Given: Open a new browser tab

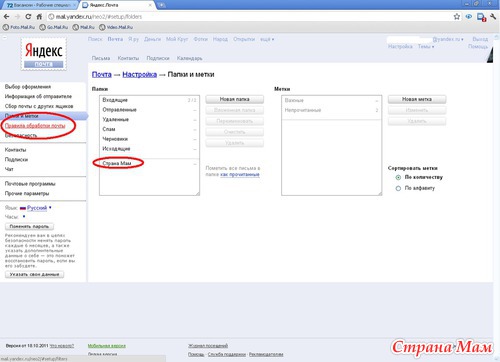Looking at the screenshot, I should 162,5.
